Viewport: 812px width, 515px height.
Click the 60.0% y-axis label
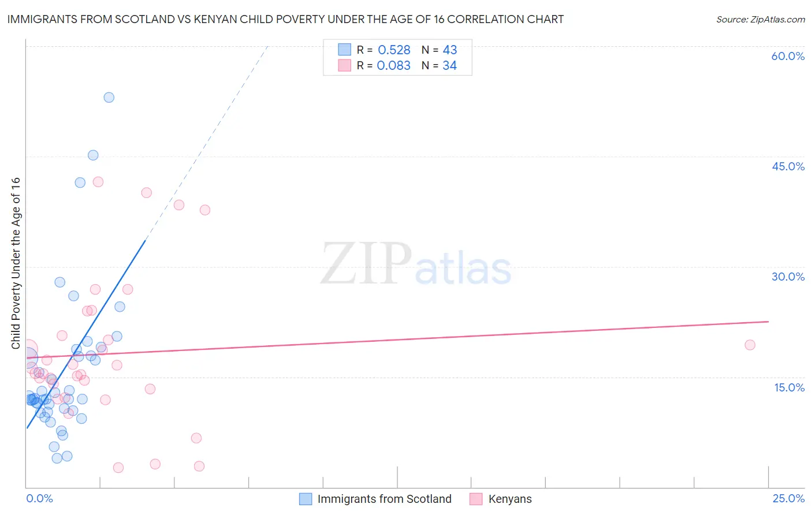[x=788, y=56]
